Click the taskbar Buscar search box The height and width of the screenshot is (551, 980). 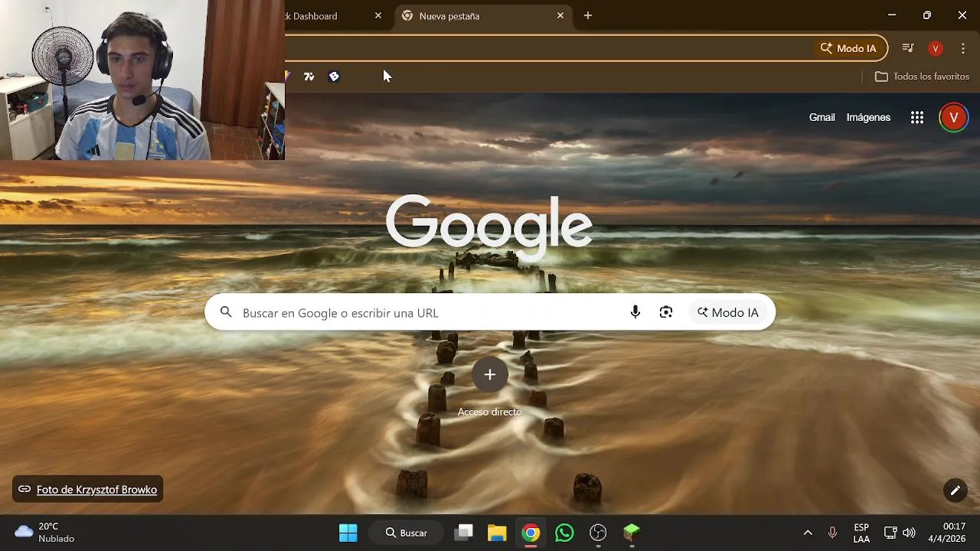point(407,533)
